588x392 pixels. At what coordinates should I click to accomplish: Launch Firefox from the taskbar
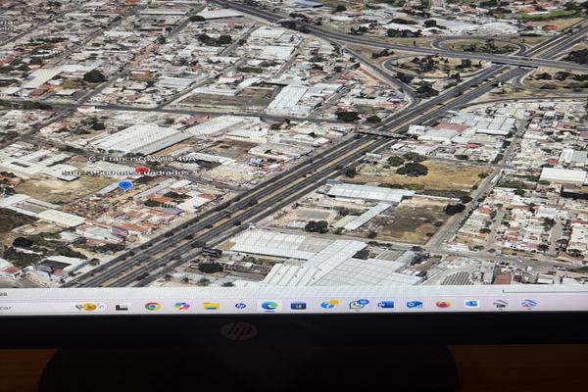443,305
